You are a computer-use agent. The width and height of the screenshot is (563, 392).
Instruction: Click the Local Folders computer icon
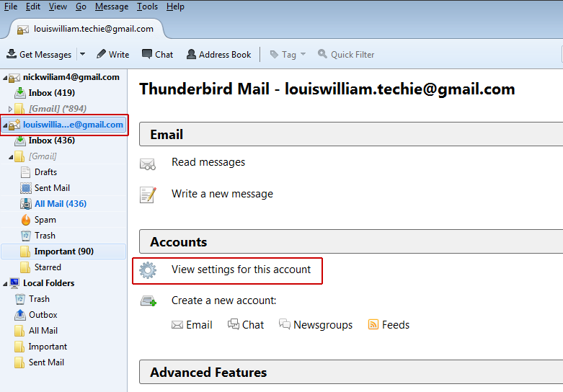14,283
